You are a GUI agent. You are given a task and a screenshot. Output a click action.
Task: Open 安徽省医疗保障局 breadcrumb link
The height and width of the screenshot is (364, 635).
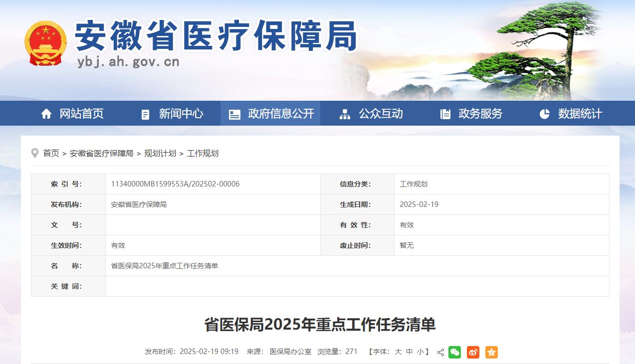coord(102,153)
